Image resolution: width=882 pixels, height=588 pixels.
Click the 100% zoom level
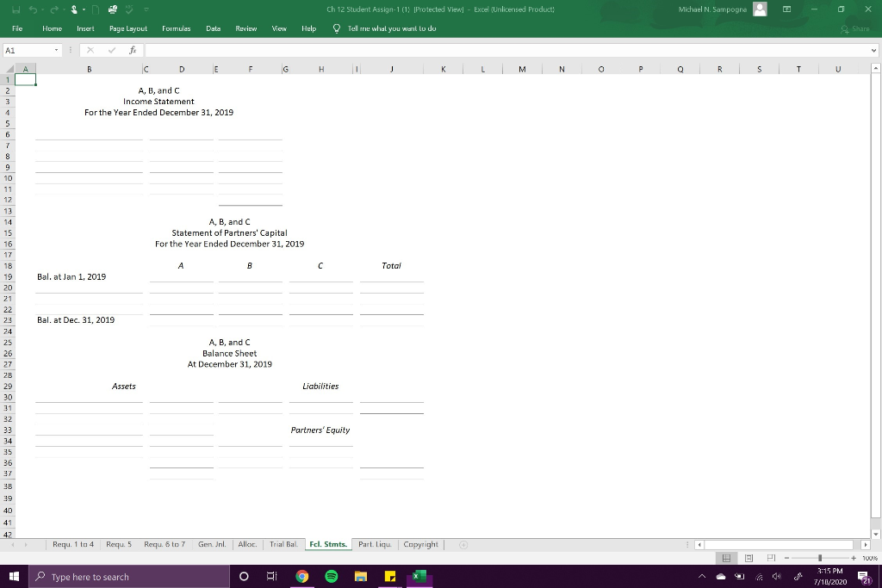click(870, 558)
